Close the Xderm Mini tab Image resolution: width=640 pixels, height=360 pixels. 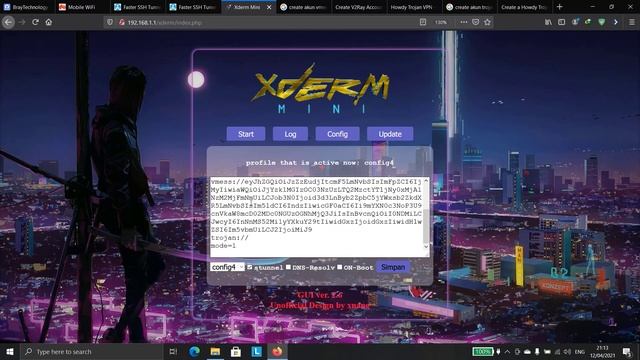coord(269,7)
